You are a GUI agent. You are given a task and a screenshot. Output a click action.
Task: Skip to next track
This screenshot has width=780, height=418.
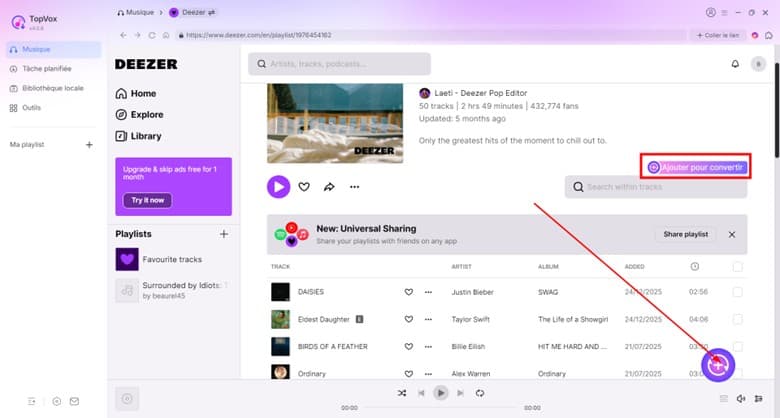click(460, 393)
